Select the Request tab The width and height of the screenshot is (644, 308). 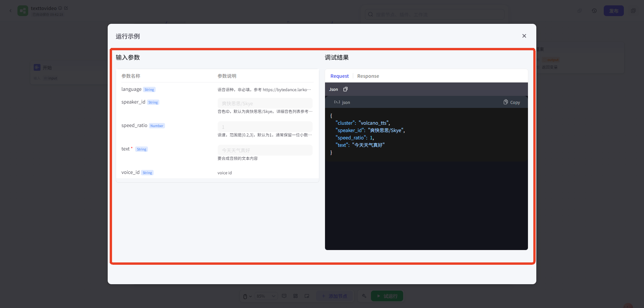click(x=339, y=76)
